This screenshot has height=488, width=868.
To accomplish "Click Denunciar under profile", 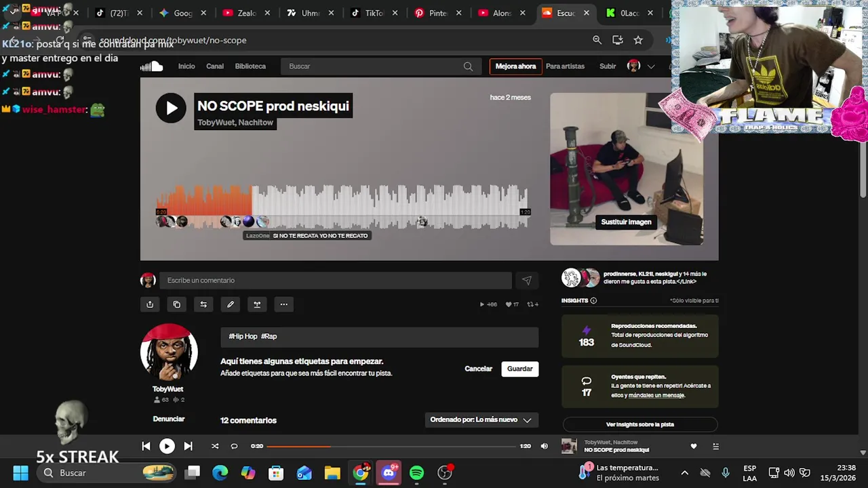I will [x=169, y=419].
